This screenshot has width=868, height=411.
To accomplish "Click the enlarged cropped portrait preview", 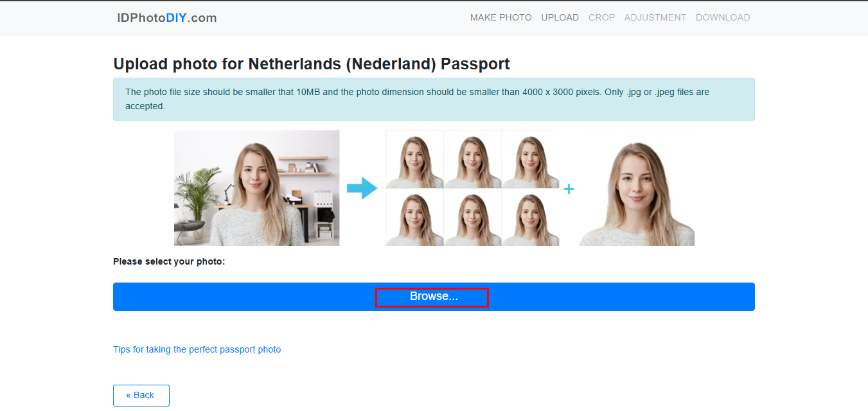I will point(636,188).
